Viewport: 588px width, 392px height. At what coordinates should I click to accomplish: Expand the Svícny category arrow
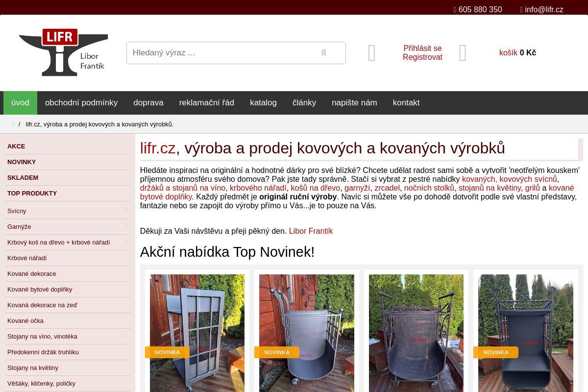click(126, 211)
